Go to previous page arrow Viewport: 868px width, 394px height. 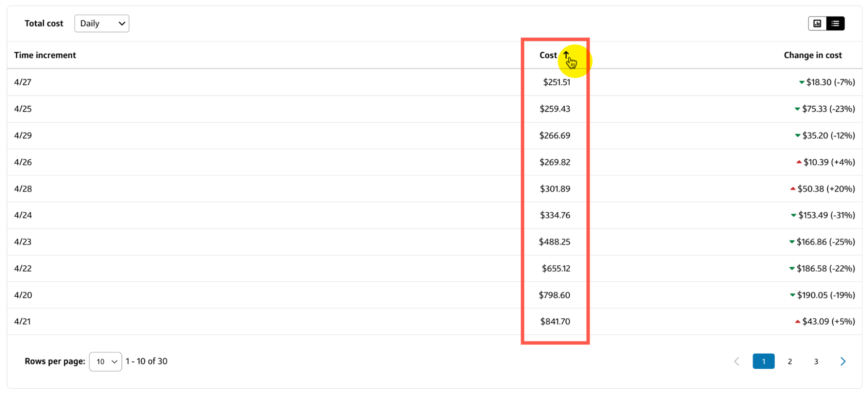[x=737, y=361]
